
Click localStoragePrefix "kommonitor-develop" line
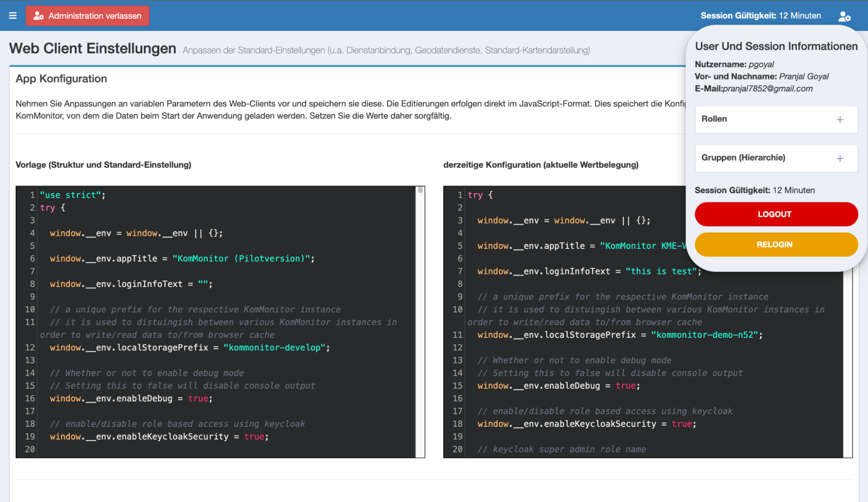click(x=190, y=347)
